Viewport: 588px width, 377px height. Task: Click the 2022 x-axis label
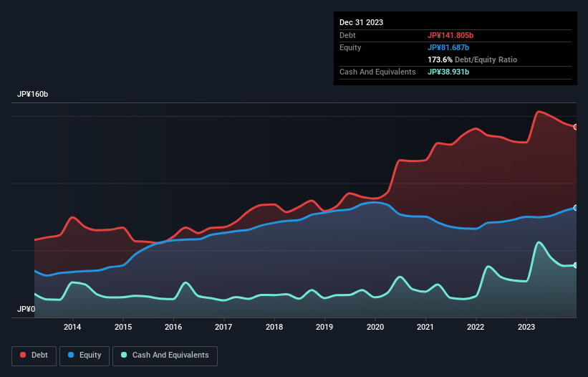pyautogui.click(x=476, y=327)
